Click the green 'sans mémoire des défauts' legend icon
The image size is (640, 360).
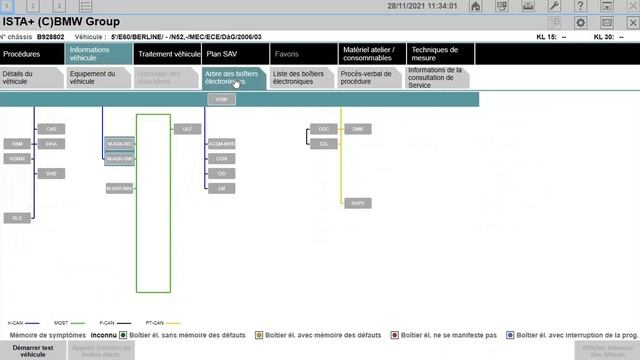(123, 335)
